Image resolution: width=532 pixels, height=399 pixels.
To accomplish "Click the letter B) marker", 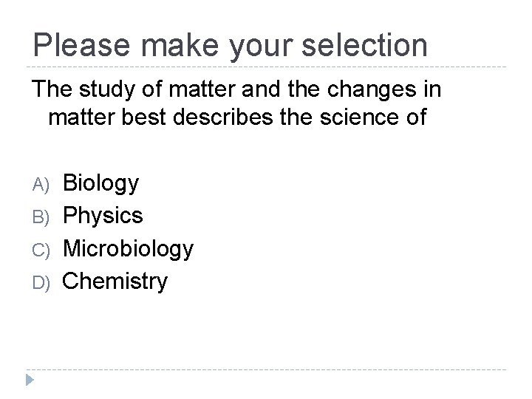I will (x=41, y=216).
